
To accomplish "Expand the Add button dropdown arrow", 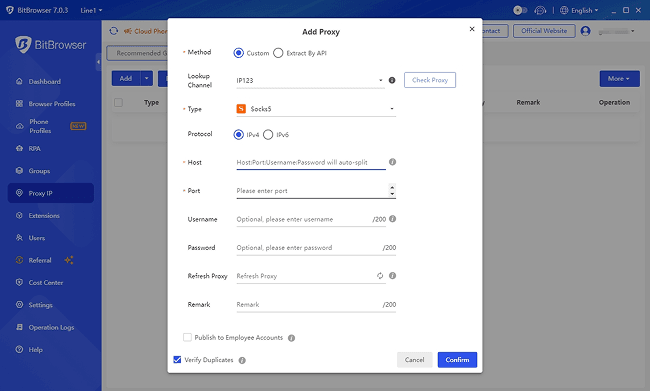I will coord(147,78).
